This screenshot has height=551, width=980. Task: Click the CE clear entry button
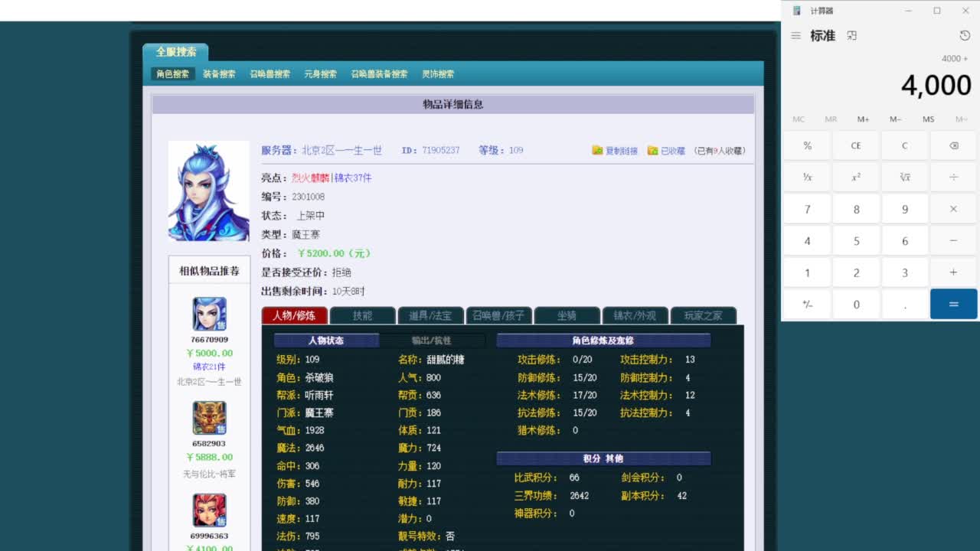[856, 145]
